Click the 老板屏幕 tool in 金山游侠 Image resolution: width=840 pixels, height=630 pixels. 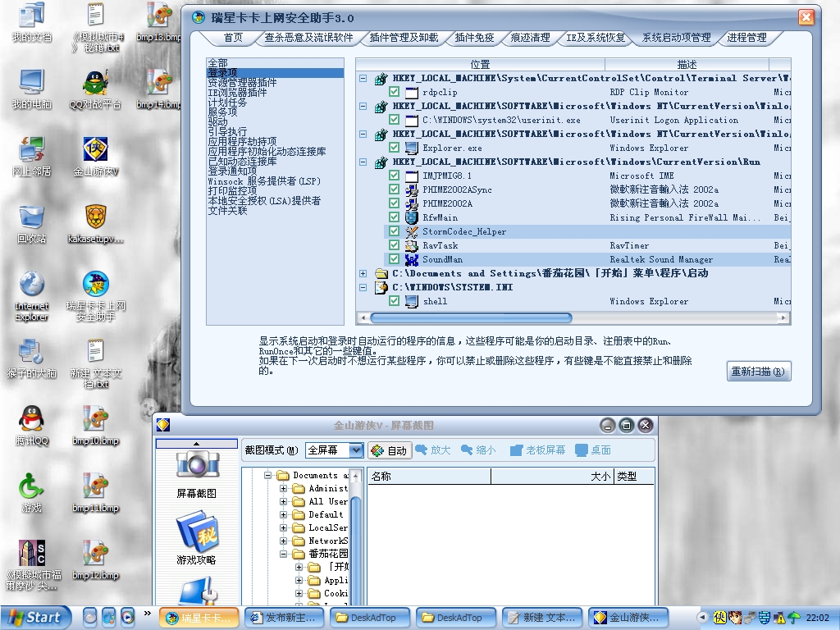tap(537, 450)
